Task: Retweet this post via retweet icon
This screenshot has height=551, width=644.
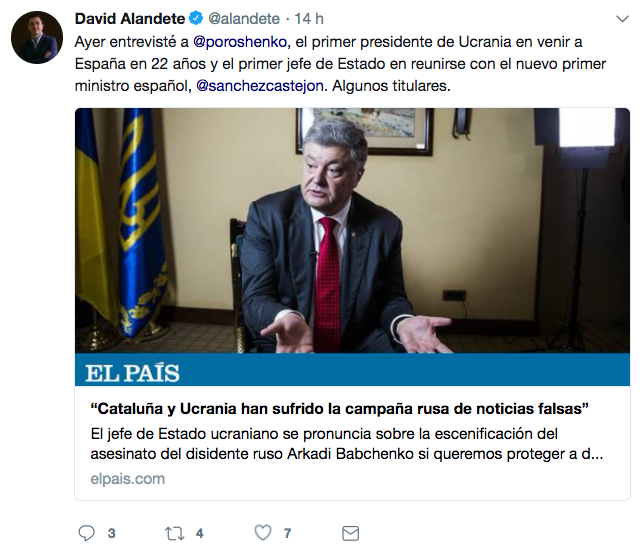Action: pyautogui.click(x=174, y=533)
